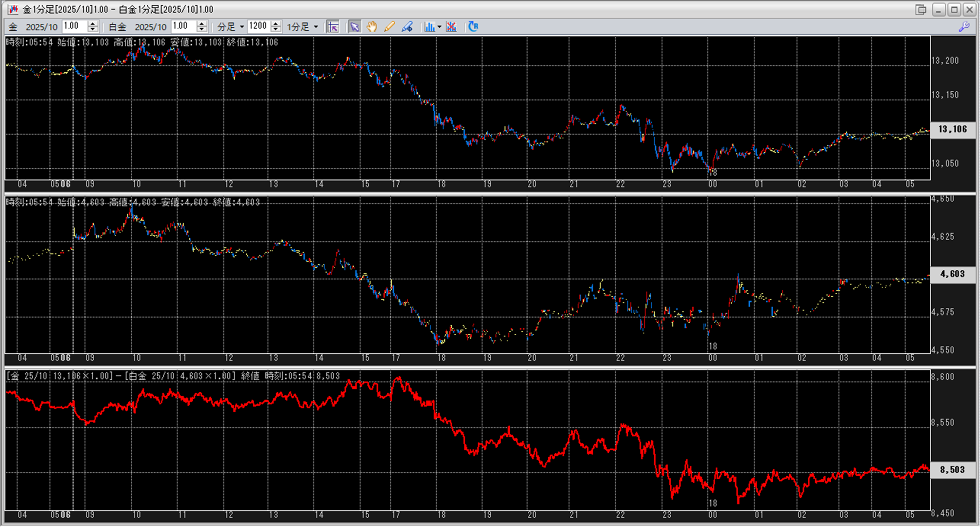Increase the 1200 bar count stepper
This screenshot has width=980, height=527.
pos(276,24)
